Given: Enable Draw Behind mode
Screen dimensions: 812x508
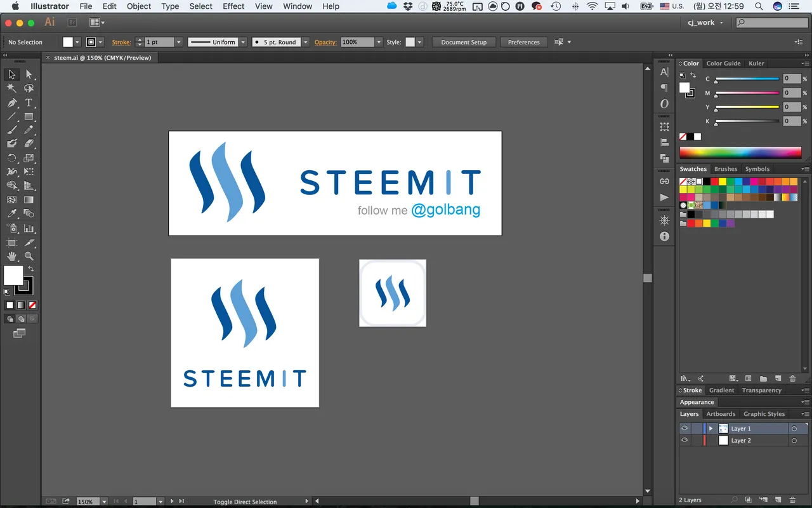Looking at the screenshot, I should point(21,319).
